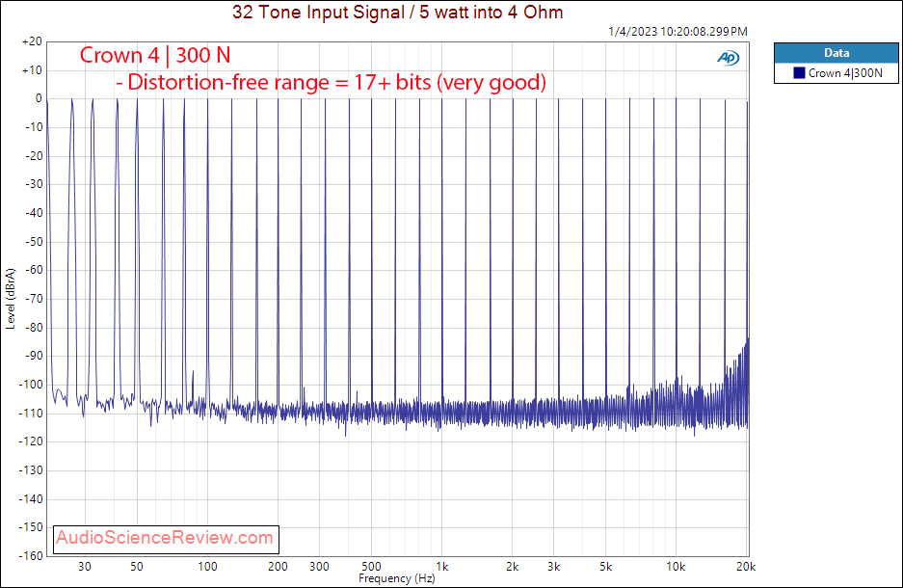This screenshot has height=588, width=903.
Task: Click the 300 frequency axis tick label
Action: [319, 567]
